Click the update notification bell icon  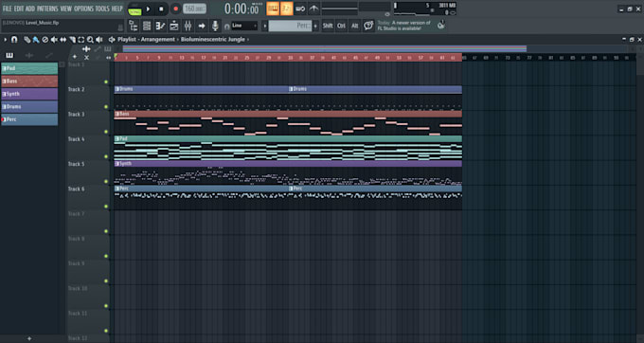tap(441, 26)
